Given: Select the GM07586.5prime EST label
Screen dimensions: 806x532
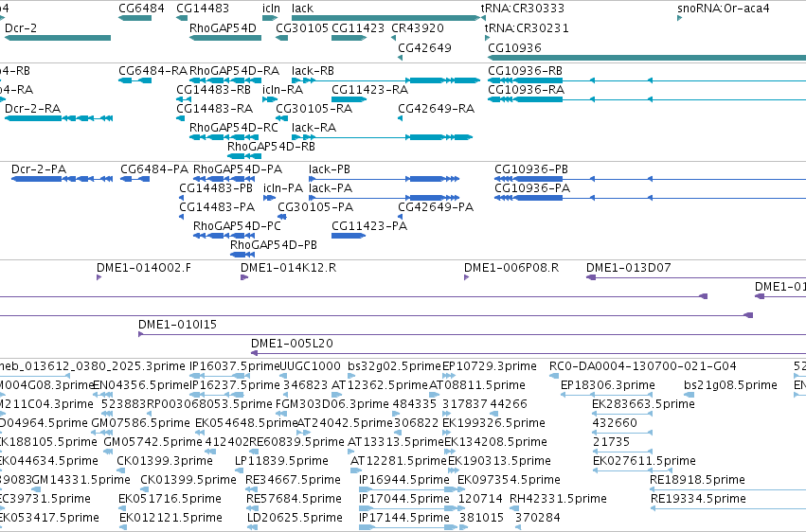Looking at the screenshot, I should coord(140,424).
